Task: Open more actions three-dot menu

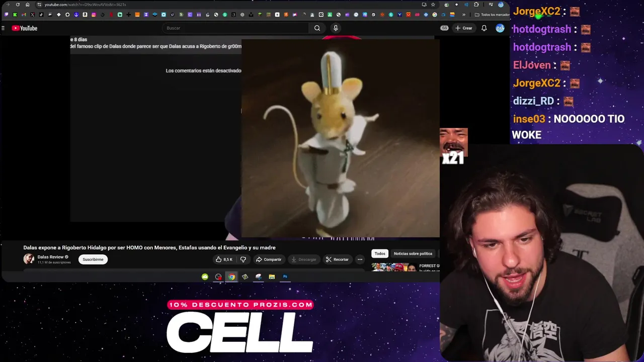Action: coord(360,259)
